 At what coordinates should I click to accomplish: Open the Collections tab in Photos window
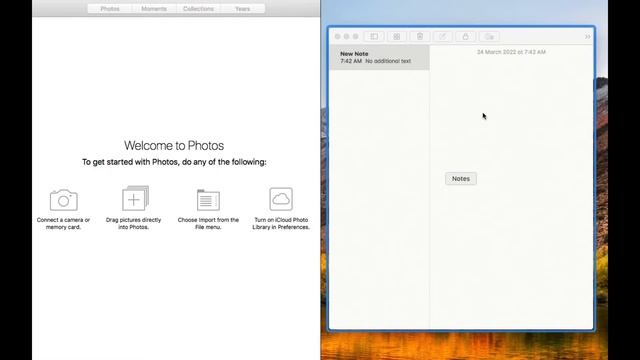[x=198, y=9]
